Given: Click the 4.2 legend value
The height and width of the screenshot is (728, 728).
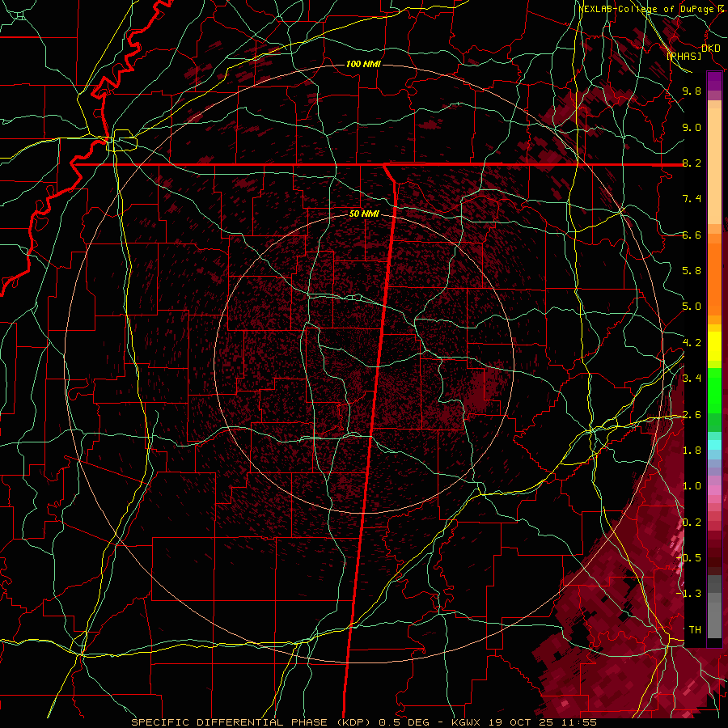Looking at the screenshot, I should click(x=692, y=343).
